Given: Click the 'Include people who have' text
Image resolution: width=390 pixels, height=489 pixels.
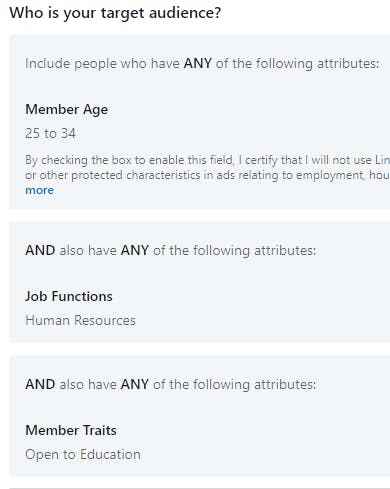Looking at the screenshot, I should [102, 63].
